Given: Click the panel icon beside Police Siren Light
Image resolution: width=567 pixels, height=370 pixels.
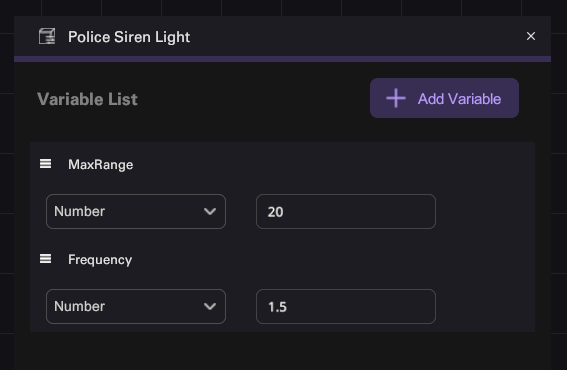Looking at the screenshot, I should [x=47, y=37].
